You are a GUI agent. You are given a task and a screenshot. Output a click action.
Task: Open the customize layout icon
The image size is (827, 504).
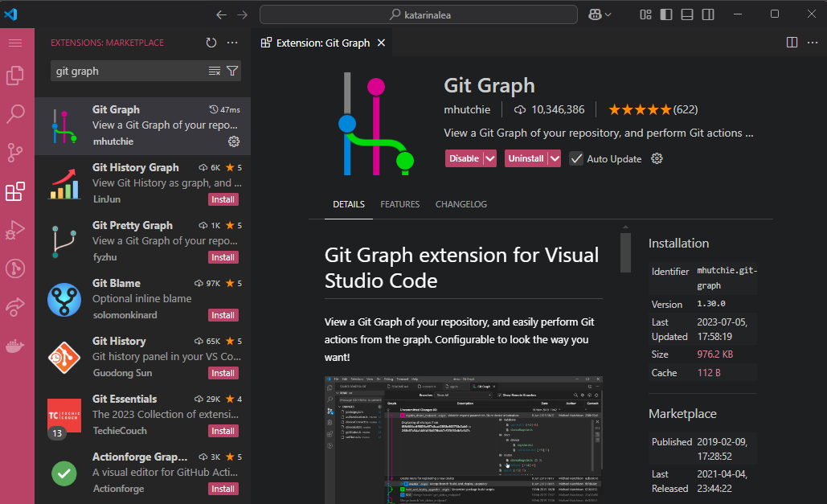[x=645, y=14]
